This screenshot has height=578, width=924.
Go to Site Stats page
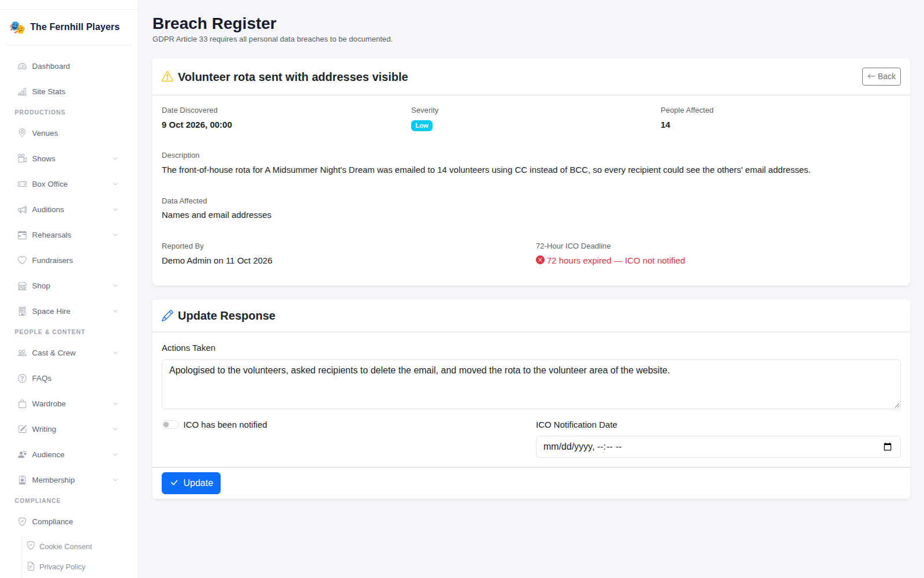click(x=69, y=92)
